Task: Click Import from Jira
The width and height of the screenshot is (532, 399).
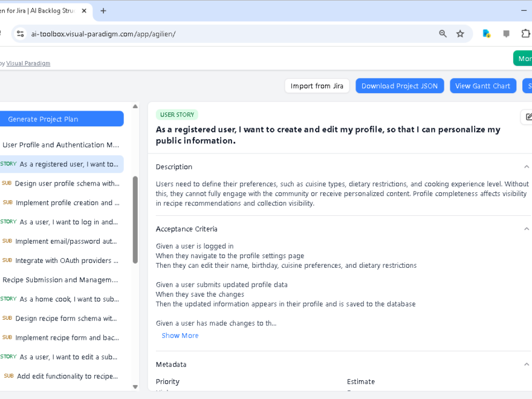Action: tap(317, 86)
